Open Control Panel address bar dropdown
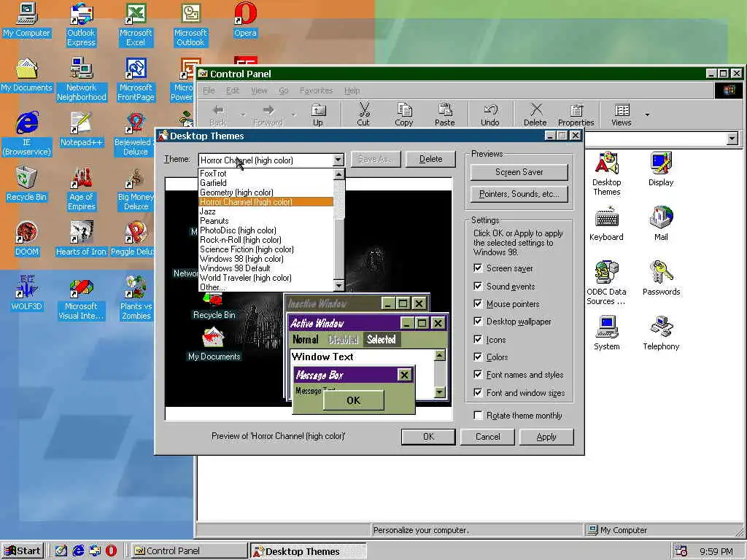The height and width of the screenshot is (560, 747). (x=732, y=139)
